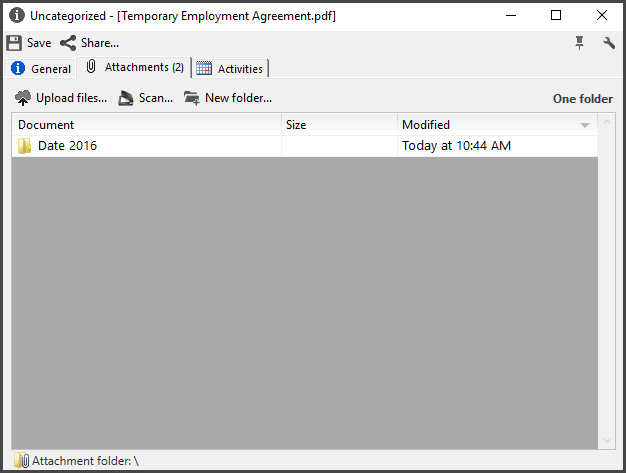Viewport: 626px width, 473px height.
Task: Click the New folder... label
Action: coord(238,98)
